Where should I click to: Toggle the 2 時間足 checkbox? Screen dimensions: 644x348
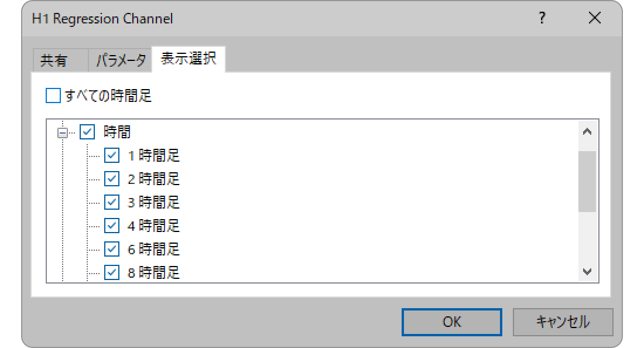coord(112,179)
